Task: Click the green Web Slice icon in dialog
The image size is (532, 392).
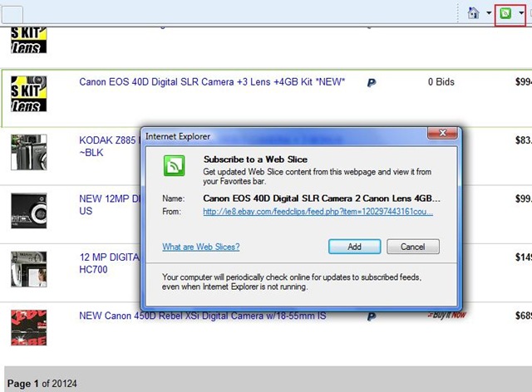Action: pos(174,166)
